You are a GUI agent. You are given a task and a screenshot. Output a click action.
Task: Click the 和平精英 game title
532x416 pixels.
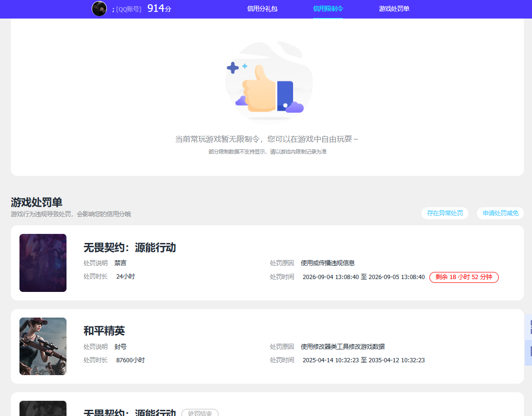point(104,331)
